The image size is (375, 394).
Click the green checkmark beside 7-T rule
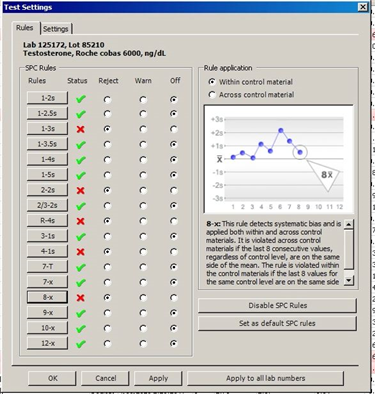[80, 267]
